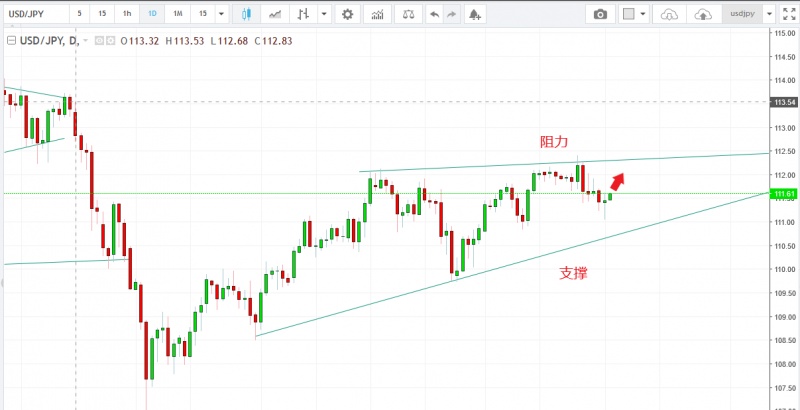Select the 1D timeframe
The width and height of the screenshot is (800, 410).
coord(151,15)
